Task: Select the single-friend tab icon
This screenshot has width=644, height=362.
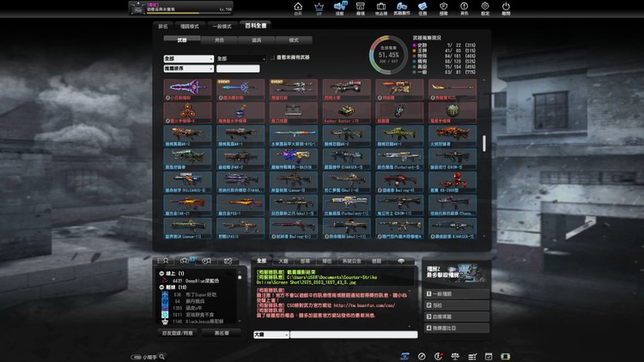Action: [x=163, y=261]
